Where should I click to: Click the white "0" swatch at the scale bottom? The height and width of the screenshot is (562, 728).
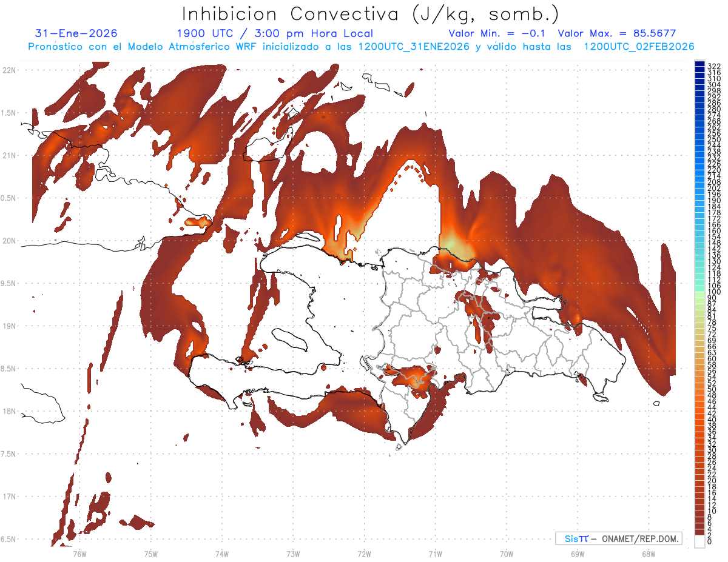tap(699, 542)
